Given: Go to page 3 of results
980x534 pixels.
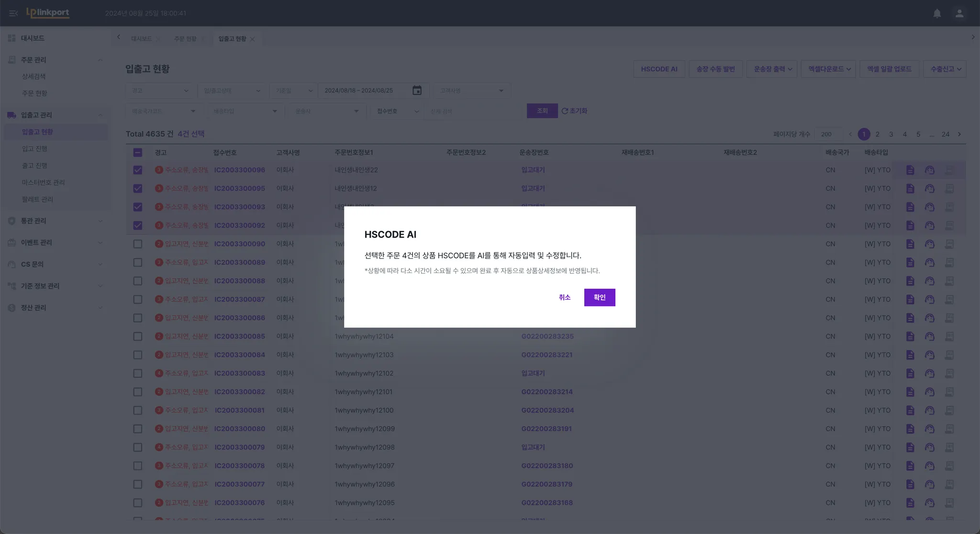Looking at the screenshot, I should click(891, 134).
